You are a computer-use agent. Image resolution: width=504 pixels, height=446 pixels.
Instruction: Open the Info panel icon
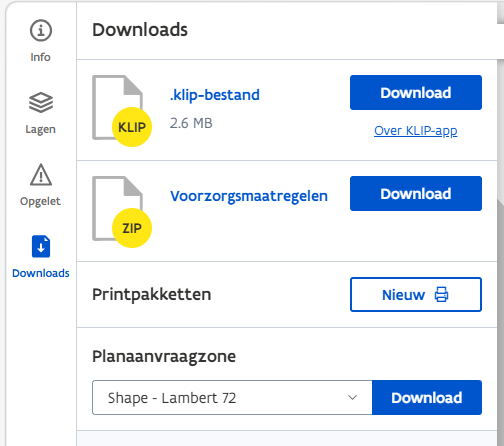pos(41,30)
